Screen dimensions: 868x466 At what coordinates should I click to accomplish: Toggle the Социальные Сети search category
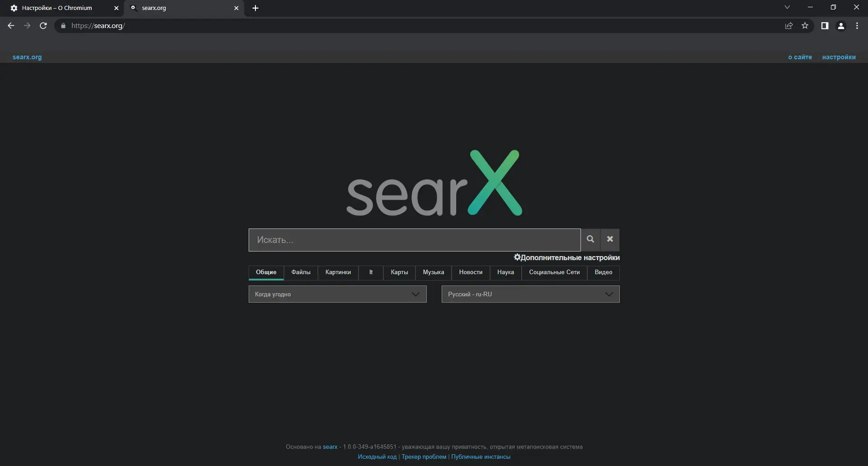pos(554,272)
